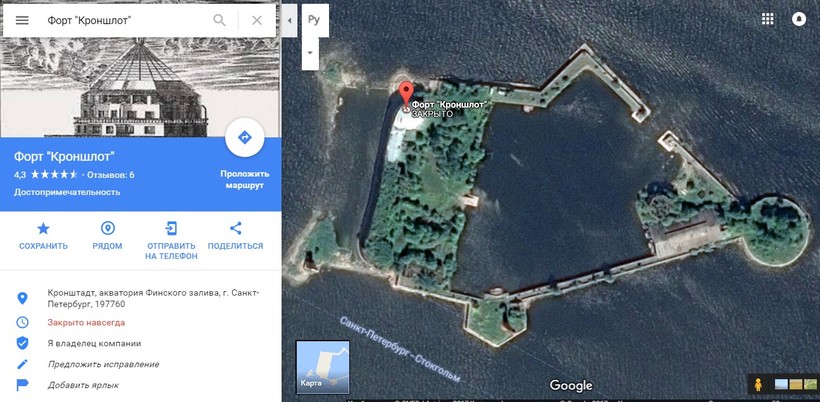Click the red Форт Кроншлот map pin
The height and width of the screenshot is (402, 820).
click(x=406, y=96)
